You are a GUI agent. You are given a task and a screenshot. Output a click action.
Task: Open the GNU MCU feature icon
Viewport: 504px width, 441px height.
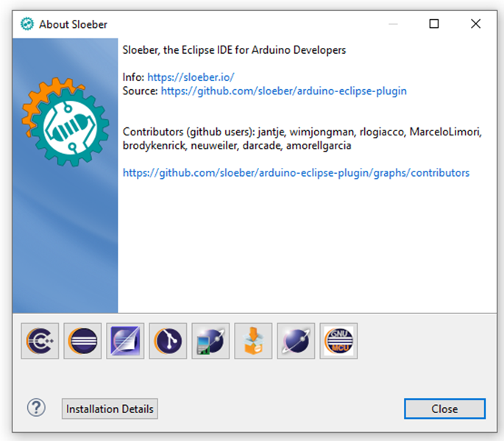coord(338,341)
